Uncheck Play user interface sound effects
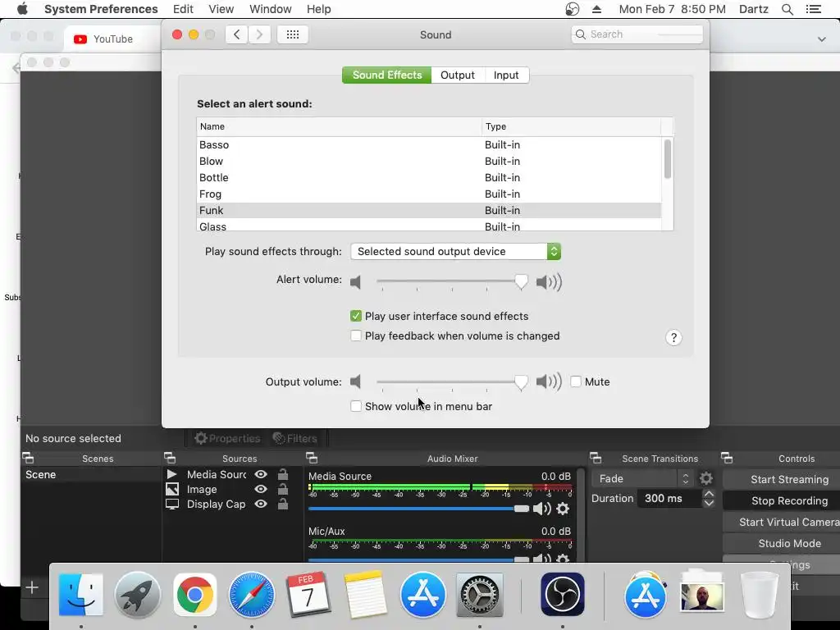Image resolution: width=840 pixels, height=630 pixels. click(x=356, y=316)
